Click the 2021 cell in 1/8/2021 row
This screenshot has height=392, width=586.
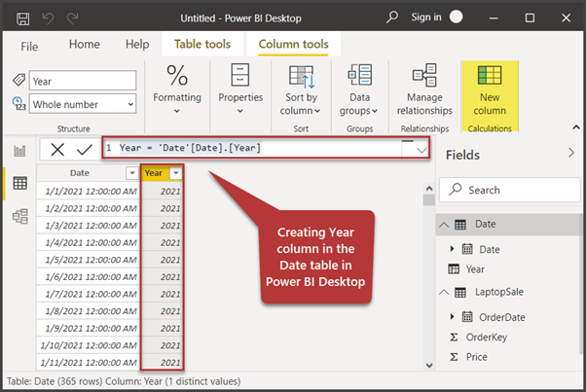tap(163, 311)
